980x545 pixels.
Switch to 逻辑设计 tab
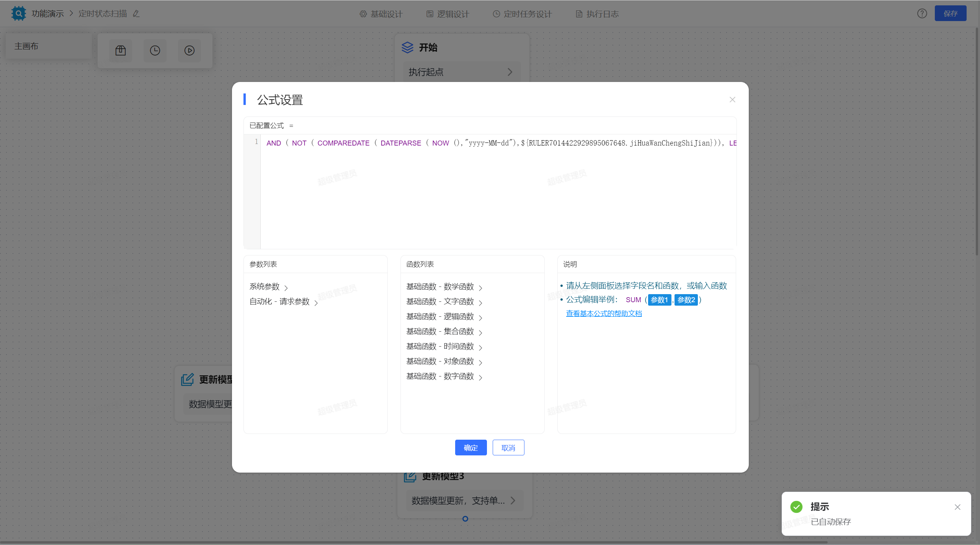click(448, 14)
